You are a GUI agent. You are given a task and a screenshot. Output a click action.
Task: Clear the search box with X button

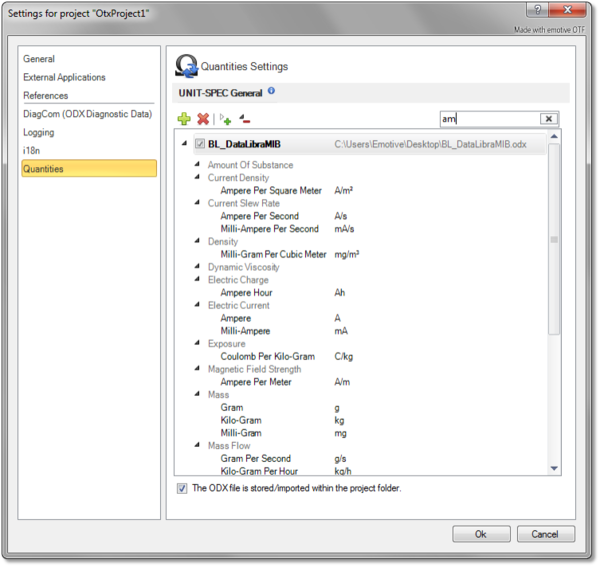click(x=549, y=119)
